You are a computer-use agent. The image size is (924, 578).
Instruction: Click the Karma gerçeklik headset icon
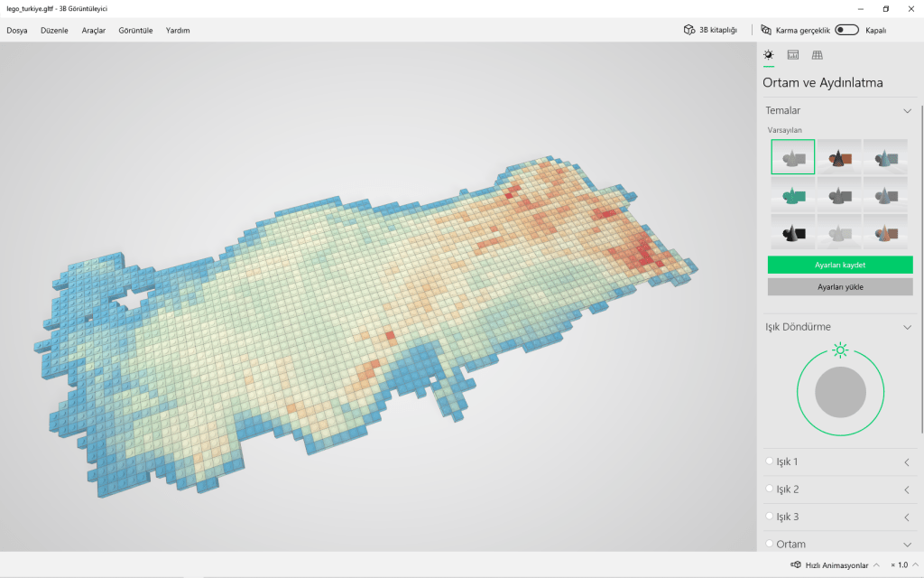[x=766, y=30]
